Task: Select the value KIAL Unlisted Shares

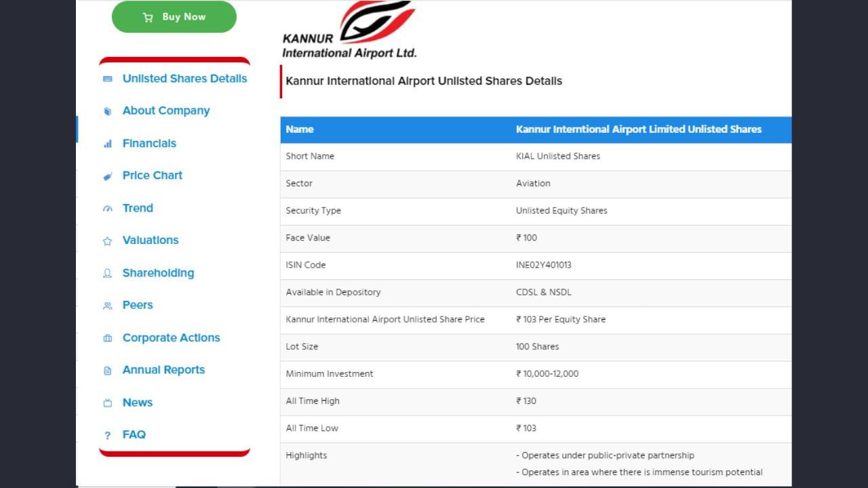Action: pos(558,157)
